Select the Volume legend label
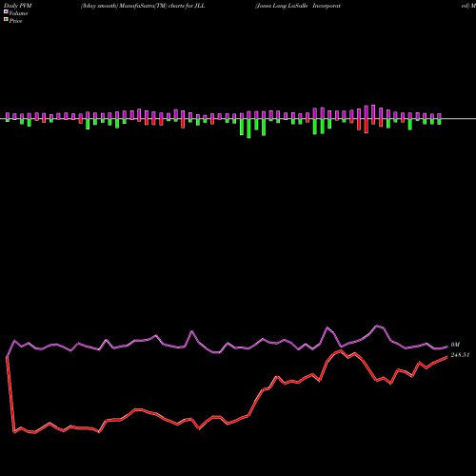Viewport: 476px width, 476px height. click(x=18, y=13)
